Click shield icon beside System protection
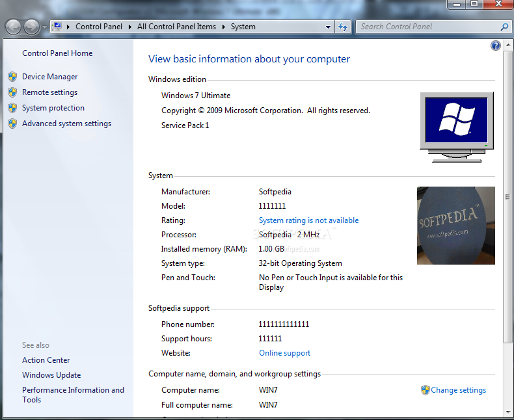 [x=12, y=108]
